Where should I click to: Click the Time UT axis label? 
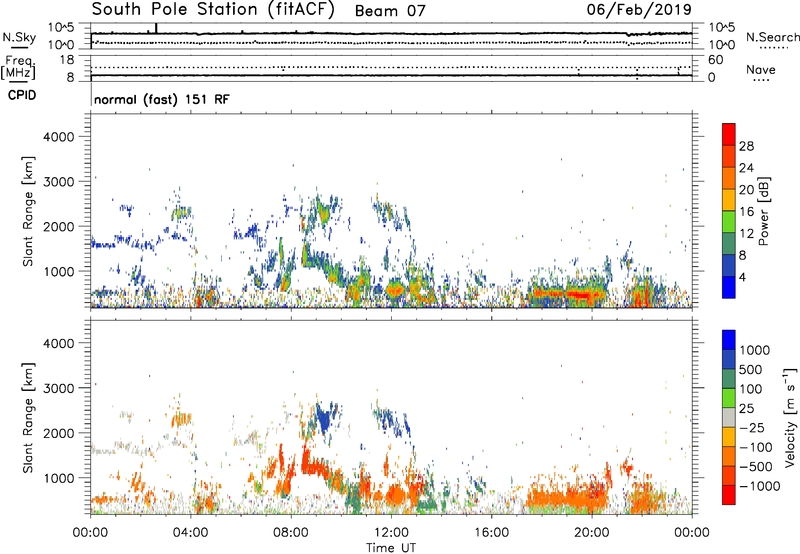391,547
